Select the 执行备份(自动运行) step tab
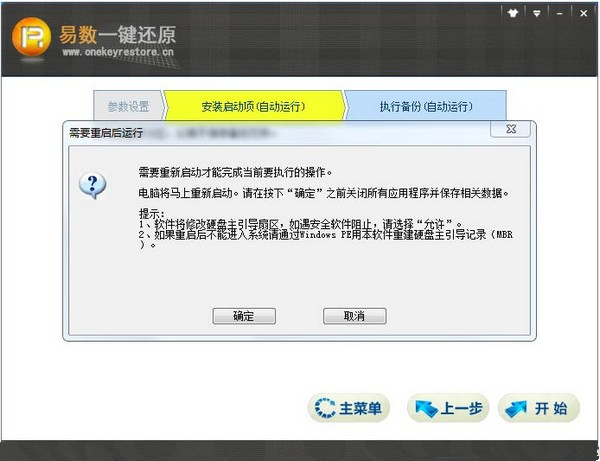 425,106
